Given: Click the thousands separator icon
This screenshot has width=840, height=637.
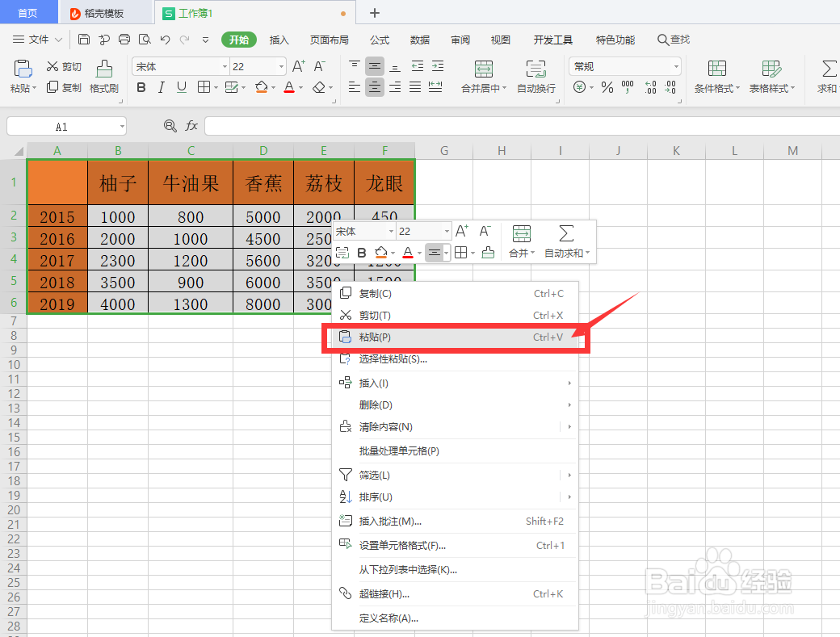Looking at the screenshot, I should pos(628,87).
